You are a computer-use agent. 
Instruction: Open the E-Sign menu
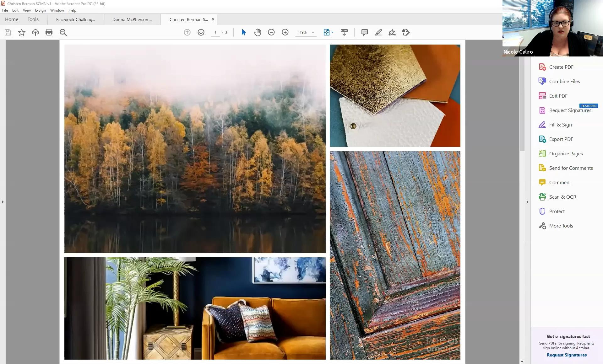(x=40, y=10)
